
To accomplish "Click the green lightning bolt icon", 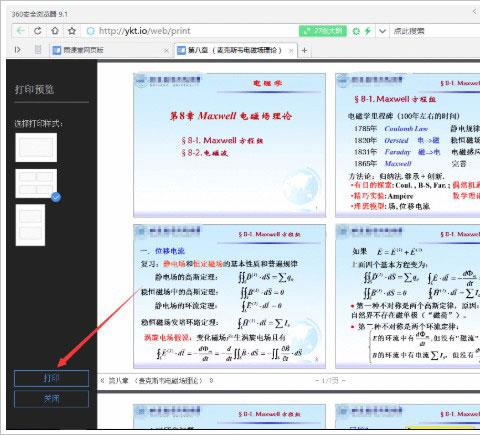I will tap(368, 31).
